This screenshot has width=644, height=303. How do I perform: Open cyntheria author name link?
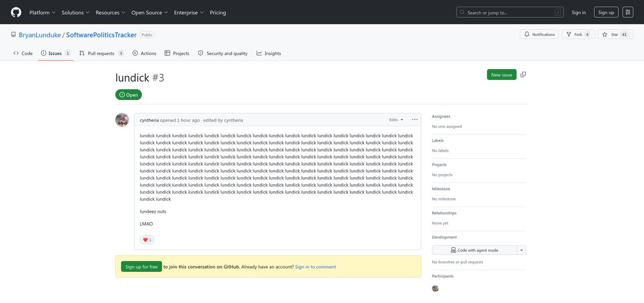pos(149,120)
